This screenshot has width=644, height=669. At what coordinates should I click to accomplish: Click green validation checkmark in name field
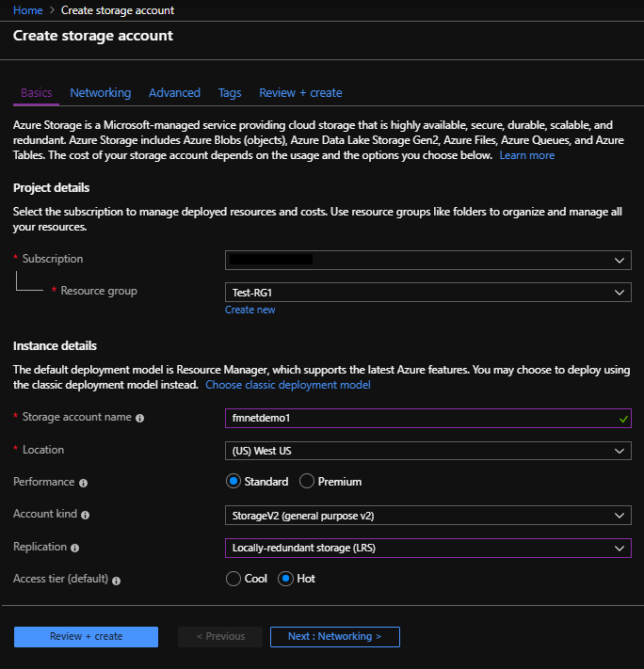623,419
